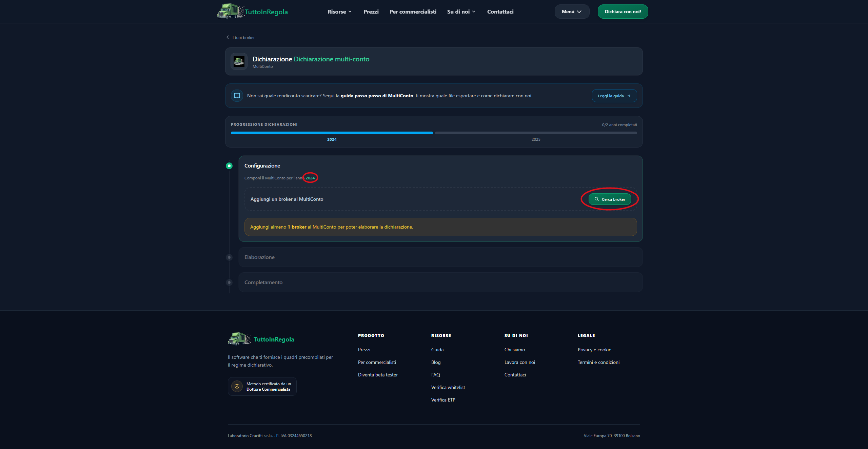Click the shield certificate icon in footer
The height and width of the screenshot is (449, 868).
(237, 386)
